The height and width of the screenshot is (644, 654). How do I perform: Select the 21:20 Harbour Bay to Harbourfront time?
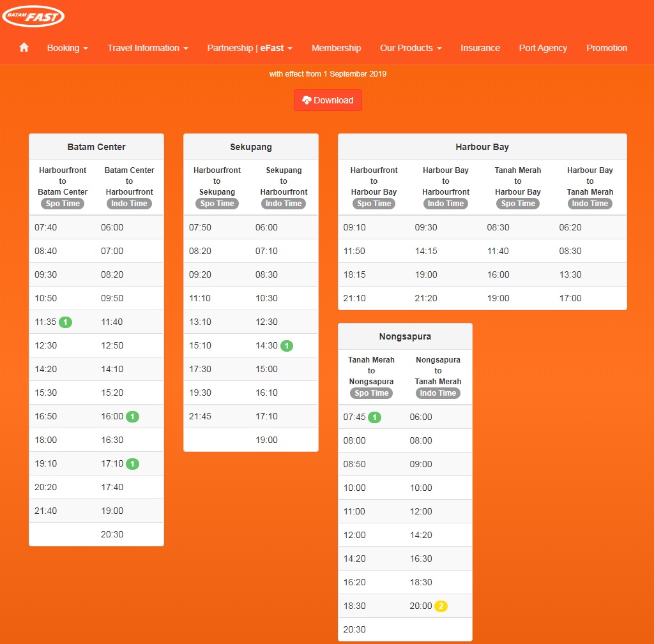[426, 299]
